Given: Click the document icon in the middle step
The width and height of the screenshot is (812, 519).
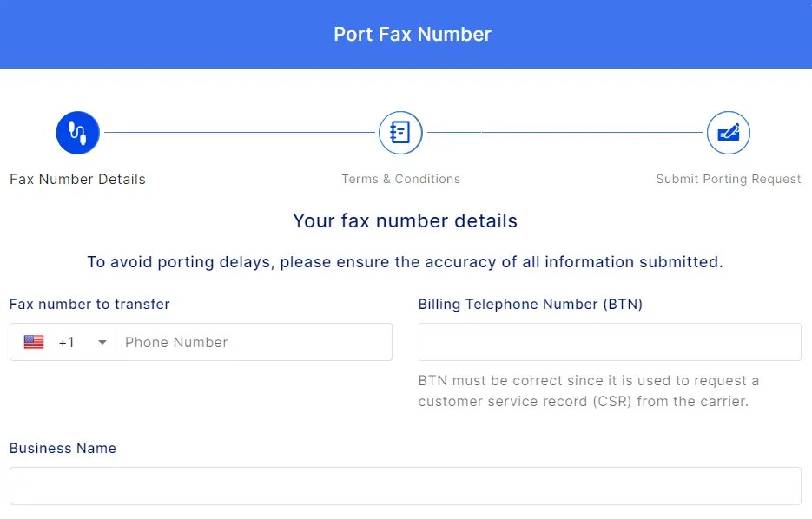Looking at the screenshot, I should 400,132.
